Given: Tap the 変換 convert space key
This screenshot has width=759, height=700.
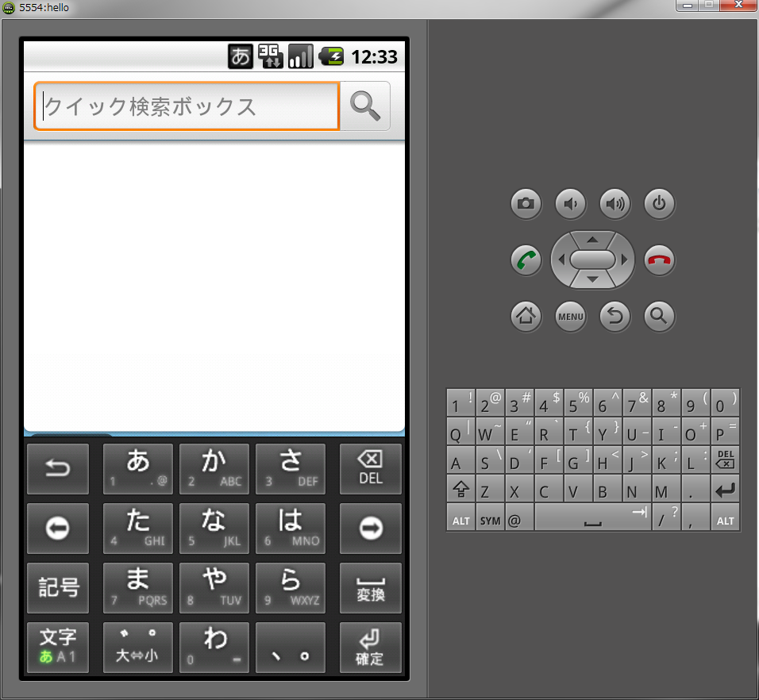Looking at the screenshot, I should click(x=371, y=588).
